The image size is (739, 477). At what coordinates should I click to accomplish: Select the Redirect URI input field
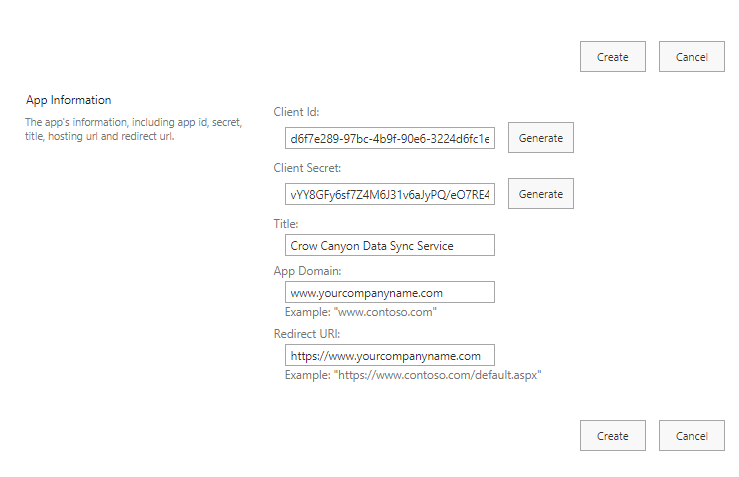click(x=389, y=355)
